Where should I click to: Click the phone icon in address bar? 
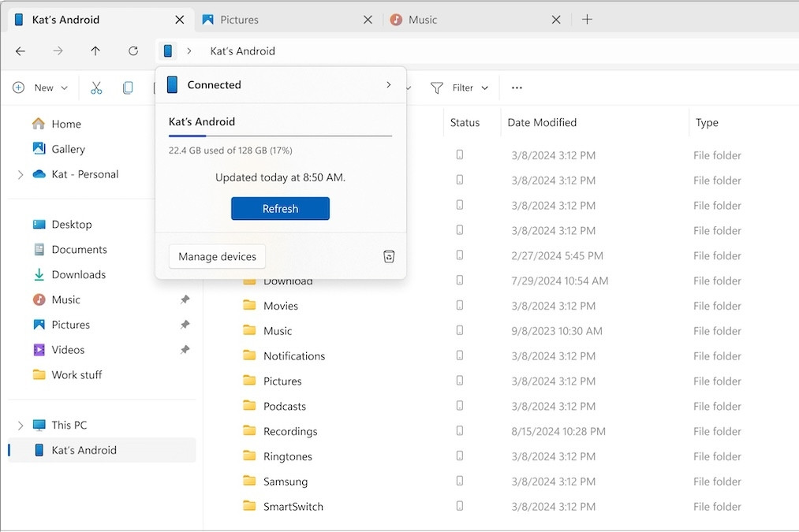(167, 51)
